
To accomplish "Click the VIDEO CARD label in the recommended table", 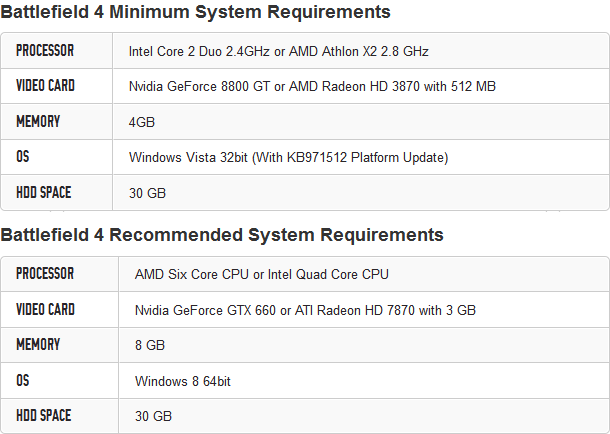I will [x=45, y=309].
